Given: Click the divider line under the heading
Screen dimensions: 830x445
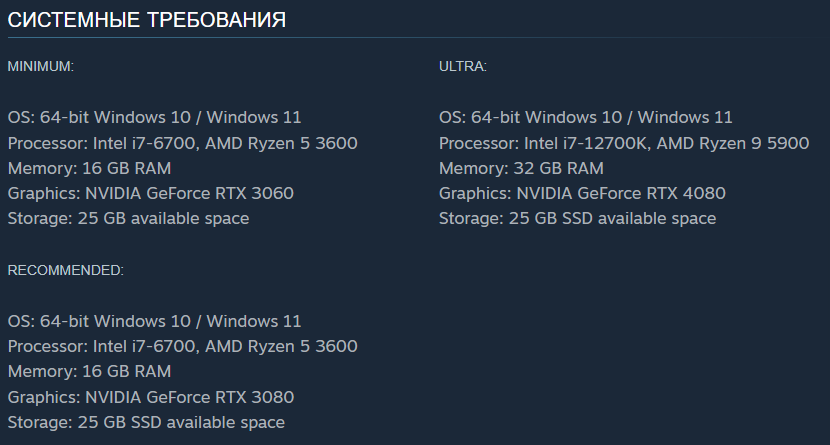Looking at the screenshot, I should [415, 38].
